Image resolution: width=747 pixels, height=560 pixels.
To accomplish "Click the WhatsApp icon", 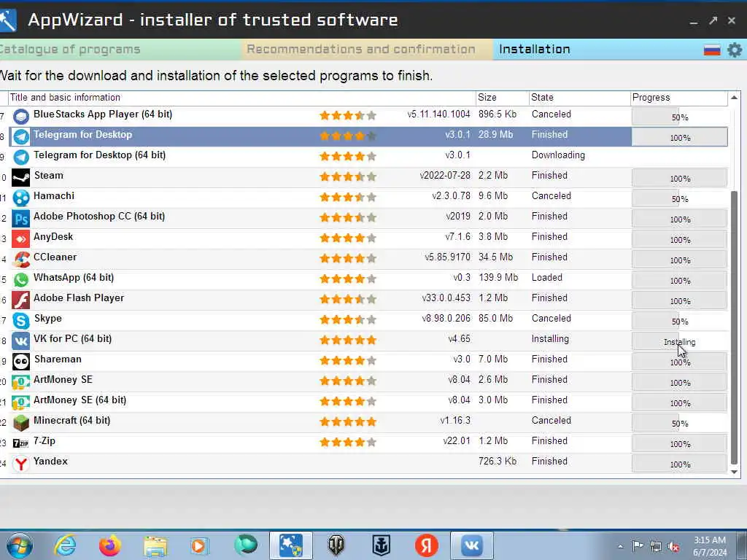I will pos(21,280).
